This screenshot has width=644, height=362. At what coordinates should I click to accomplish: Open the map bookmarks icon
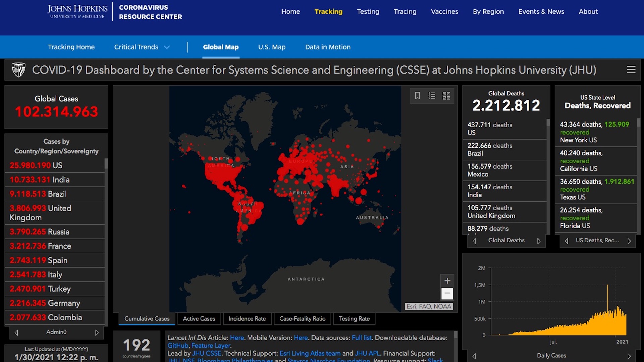tap(417, 96)
